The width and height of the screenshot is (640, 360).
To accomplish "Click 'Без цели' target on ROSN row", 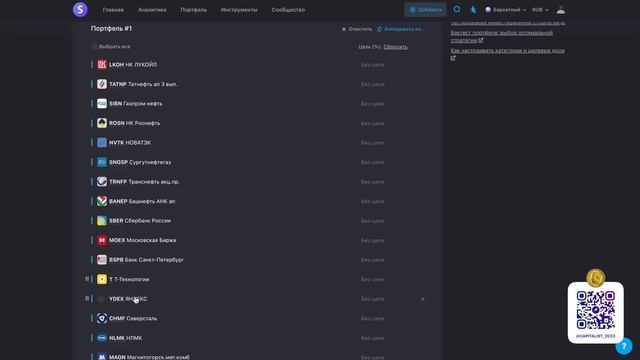I will pyautogui.click(x=372, y=123).
